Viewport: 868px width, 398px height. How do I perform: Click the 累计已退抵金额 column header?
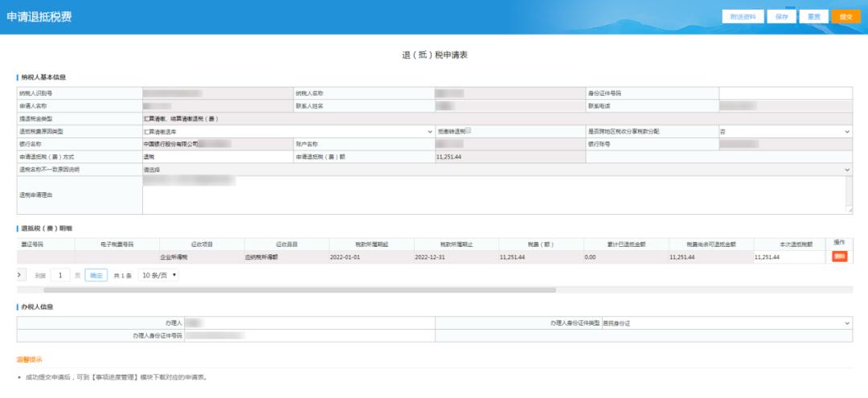pos(626,244)
